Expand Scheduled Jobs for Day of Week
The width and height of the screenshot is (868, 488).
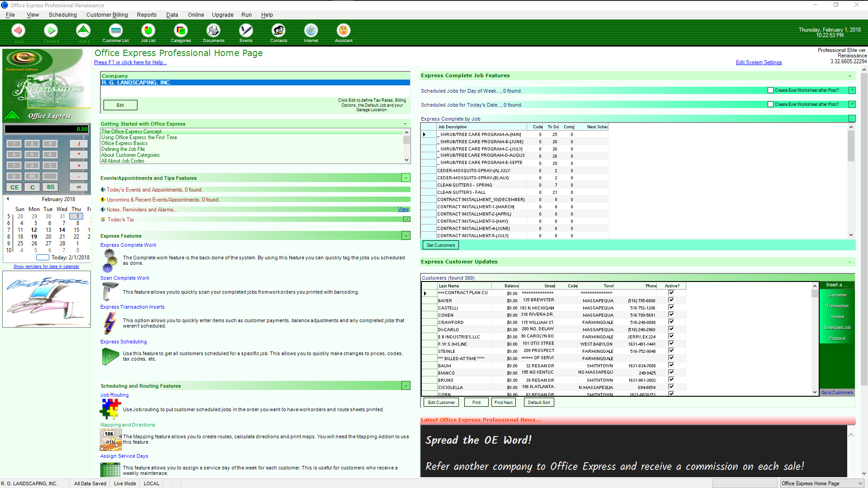pos(852,90)
